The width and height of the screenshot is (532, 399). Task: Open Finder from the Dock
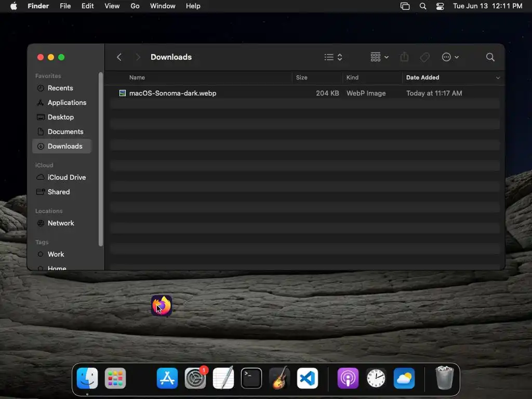tap(87, 378)
